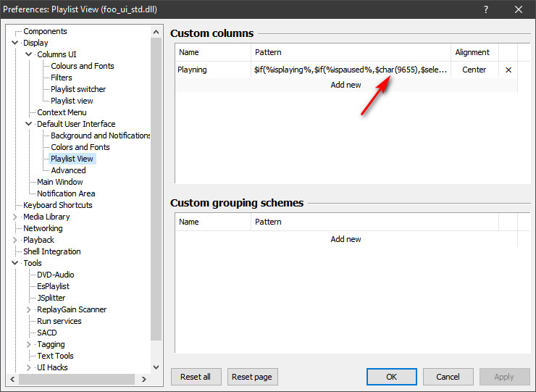
Task: Expand the Tagging tree node
Action: (29, 344)
